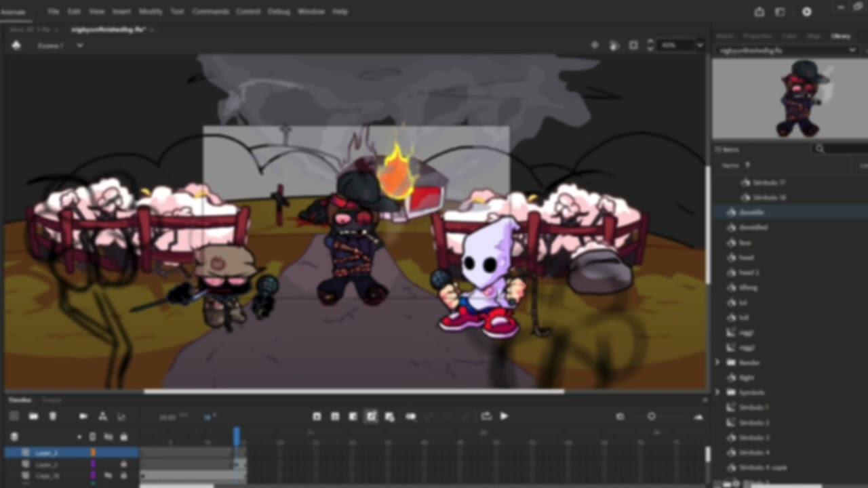Select Símbolo 18 in the library

[769, 197]
